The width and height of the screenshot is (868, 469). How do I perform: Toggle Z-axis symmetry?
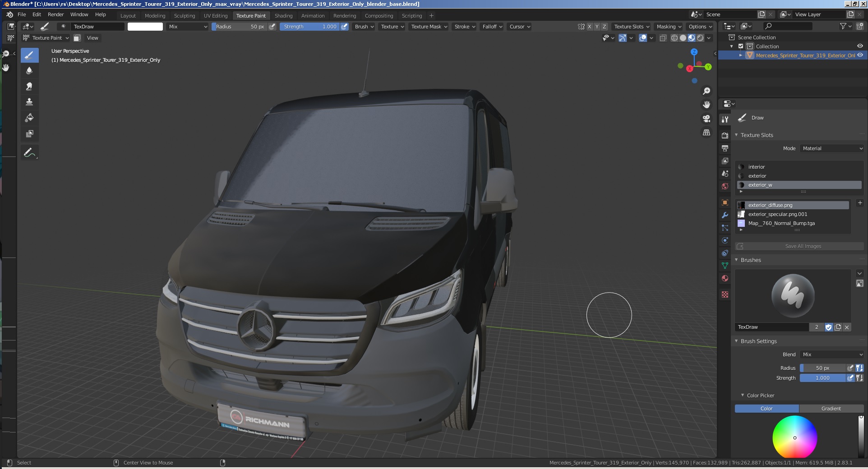click(605, 27)
